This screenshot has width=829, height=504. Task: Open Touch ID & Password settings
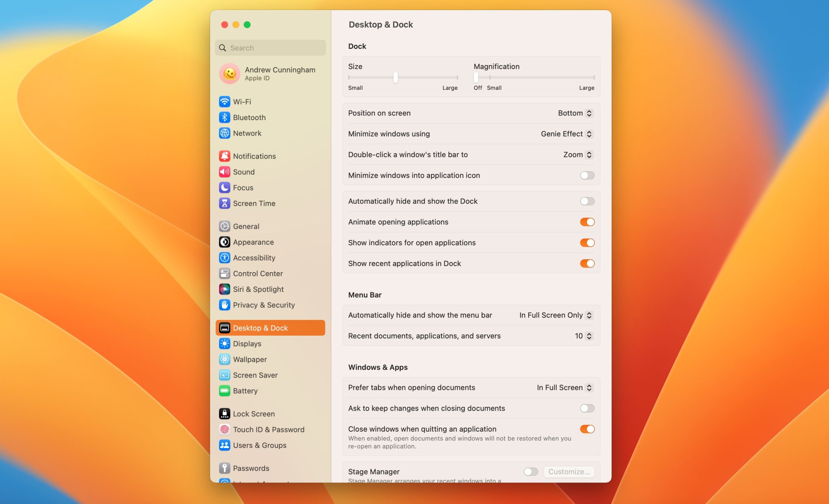point(268,429)
